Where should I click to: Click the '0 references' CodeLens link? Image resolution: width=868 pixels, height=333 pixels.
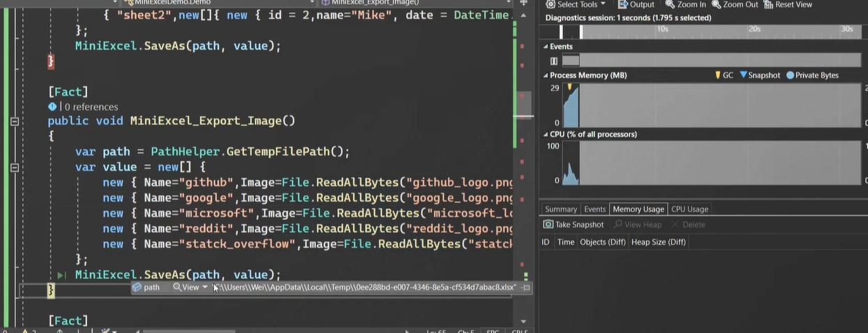91,107
